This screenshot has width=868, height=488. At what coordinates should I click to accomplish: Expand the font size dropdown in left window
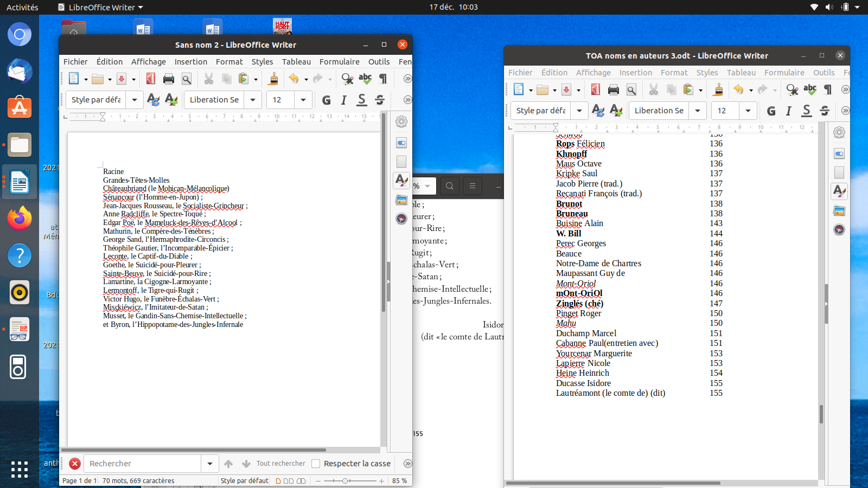point(303,100)
